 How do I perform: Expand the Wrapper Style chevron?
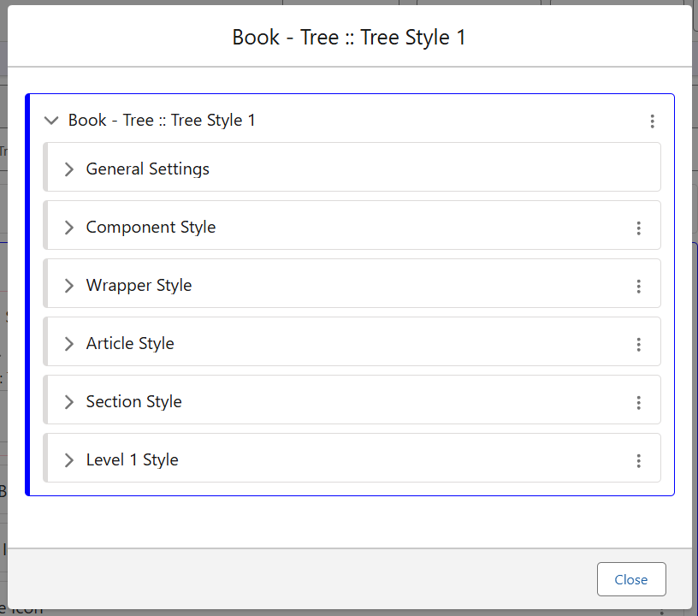tap(69, 286)
